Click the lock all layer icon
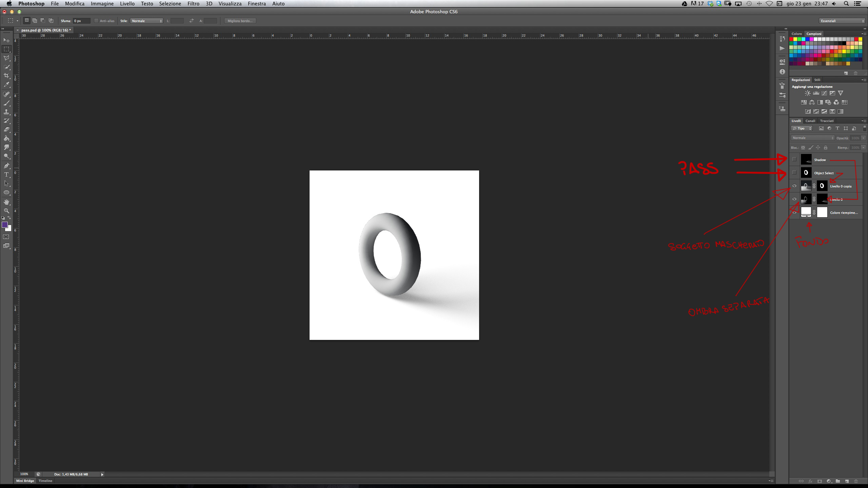868x488 pixels. pos(826,148)
